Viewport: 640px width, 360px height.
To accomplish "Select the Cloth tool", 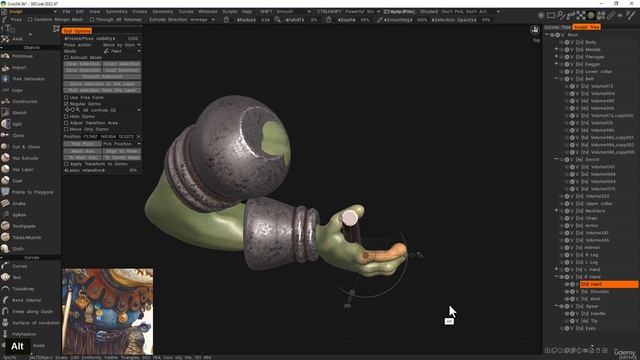I will (x=18, y=249).
